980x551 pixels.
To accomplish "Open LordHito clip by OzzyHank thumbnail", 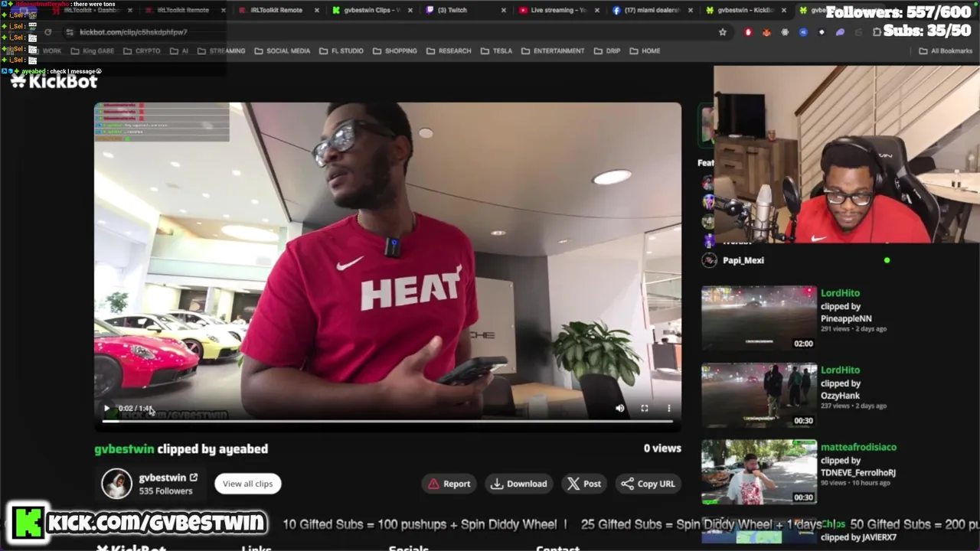I will pyautogui.click(x=759, y=395).
